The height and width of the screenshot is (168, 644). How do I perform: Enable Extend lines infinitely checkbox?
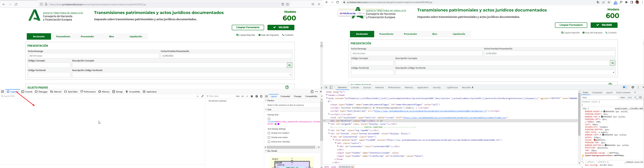click(x=269, y=142)
